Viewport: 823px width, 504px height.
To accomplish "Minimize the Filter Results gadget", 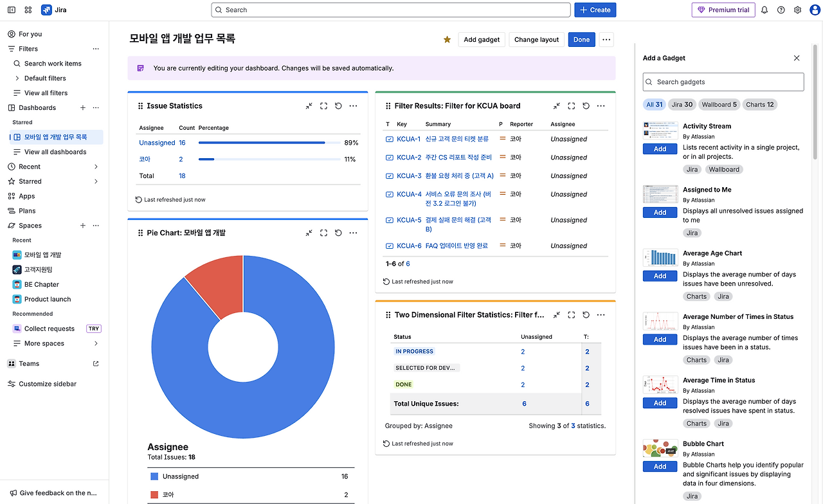I will (x=557, y=106).
